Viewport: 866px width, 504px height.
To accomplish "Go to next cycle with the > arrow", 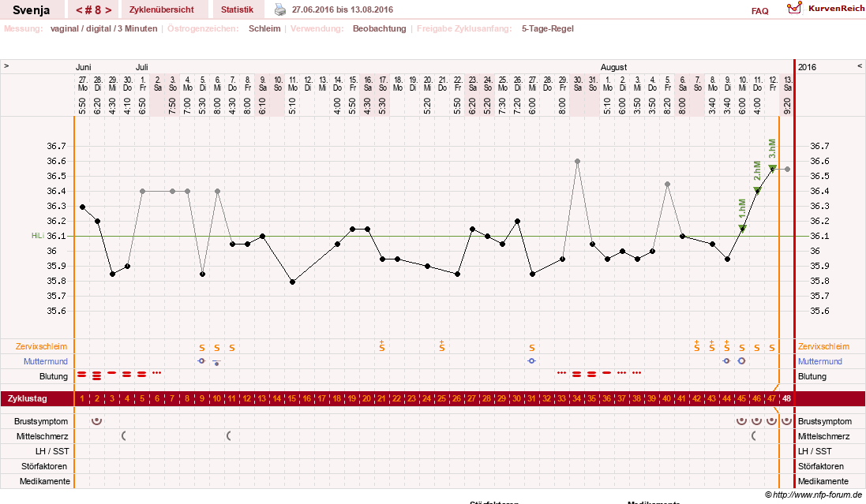I will click(108, 10).
